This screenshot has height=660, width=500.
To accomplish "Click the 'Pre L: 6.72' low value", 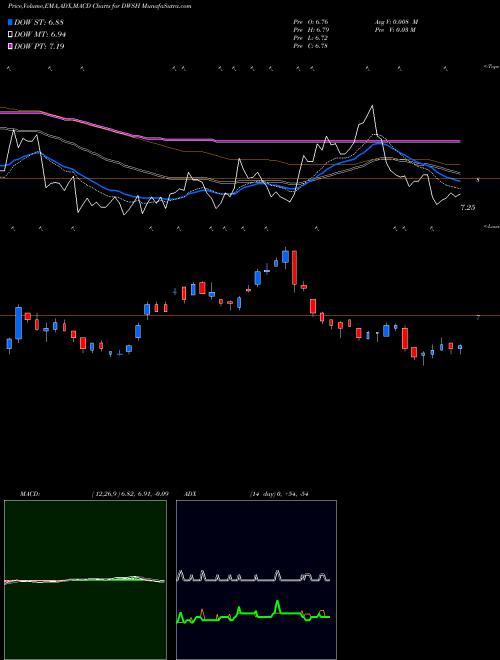I will point(311,38).
